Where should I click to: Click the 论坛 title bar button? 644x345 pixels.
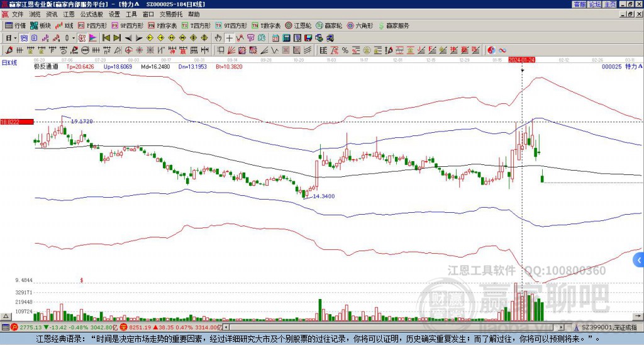[595, 4]
